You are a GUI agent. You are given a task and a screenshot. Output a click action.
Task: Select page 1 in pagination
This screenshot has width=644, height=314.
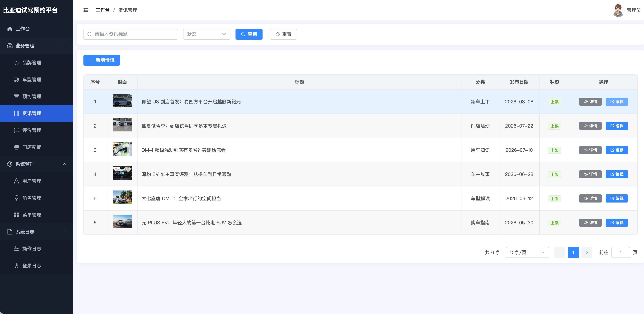coord(573,252)
